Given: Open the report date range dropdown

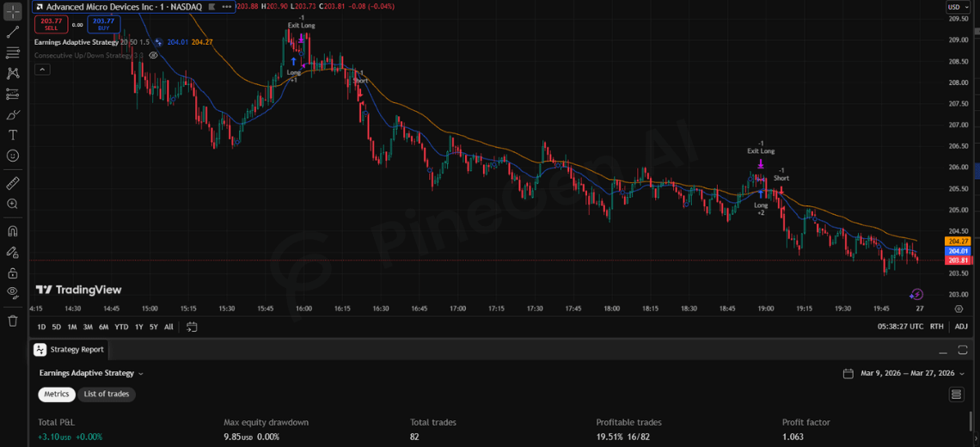Looking at the screenshot, I should [912, 374].
